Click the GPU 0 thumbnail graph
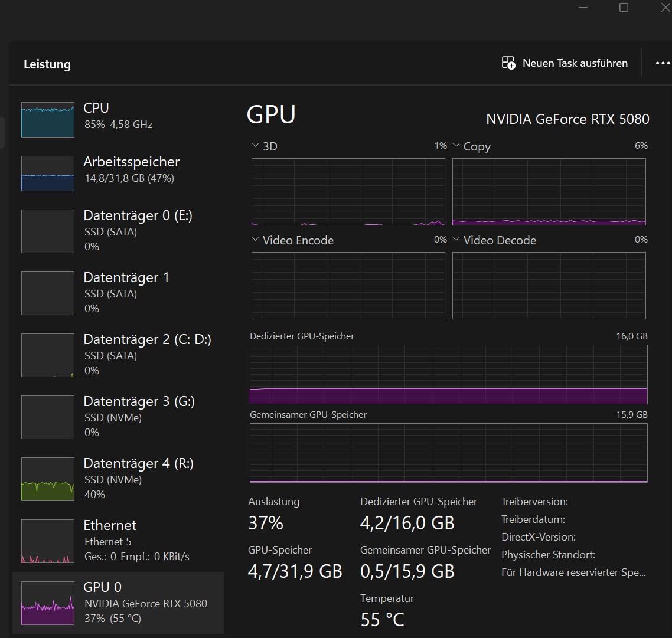672x638 pixels. pyautogui.click(x=48, y=603)
